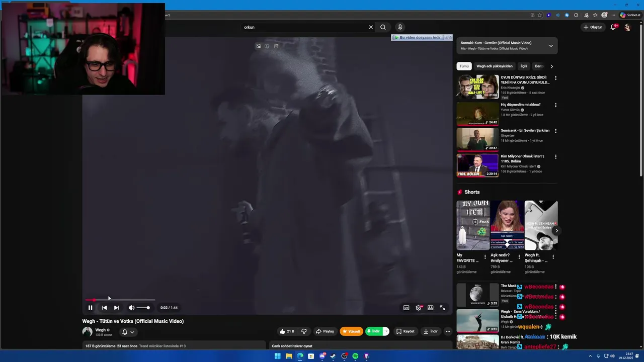Viewport: 644px width, 362px height.
Task: Open Spotify from the taskbar
Action: (355, 356)
